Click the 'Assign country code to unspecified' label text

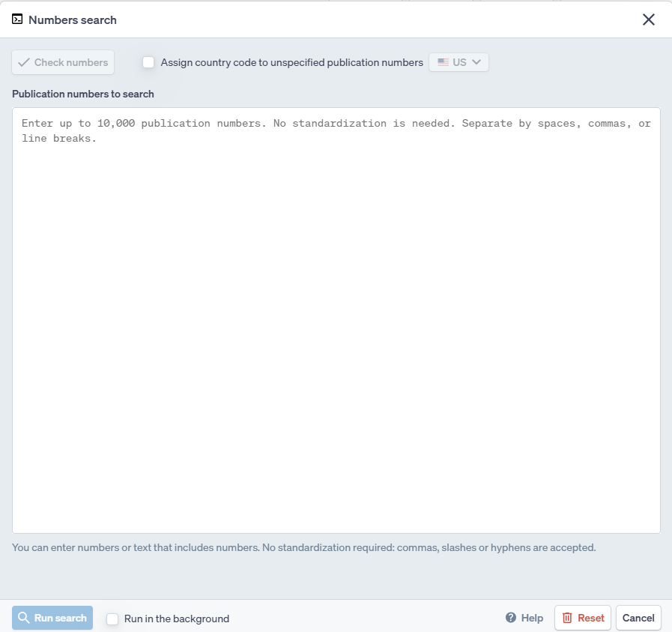pos(291,62)
